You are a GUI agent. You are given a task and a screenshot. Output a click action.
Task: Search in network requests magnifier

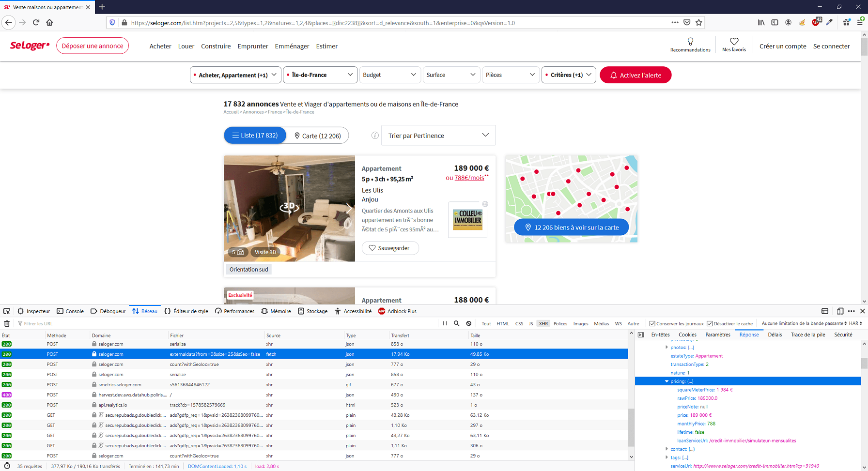(456, 323)
